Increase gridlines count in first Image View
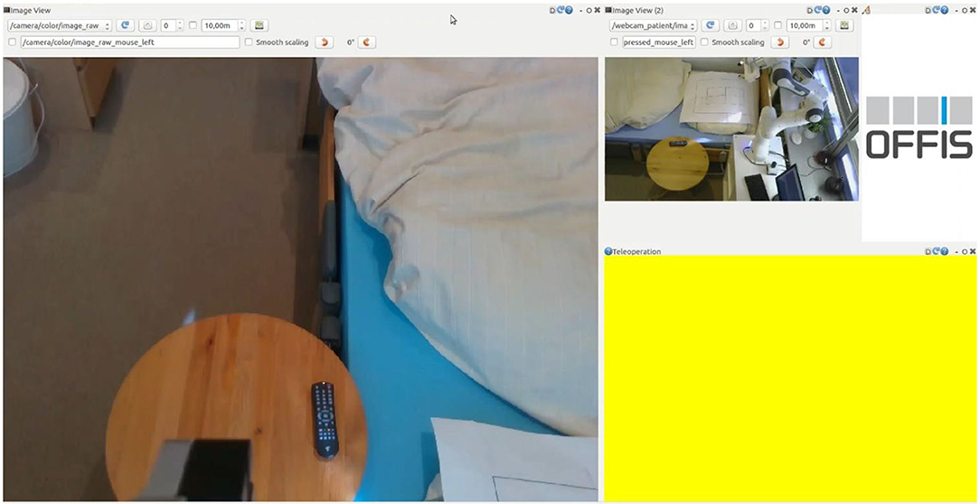 pyautogui.click(x=180, y=23)
